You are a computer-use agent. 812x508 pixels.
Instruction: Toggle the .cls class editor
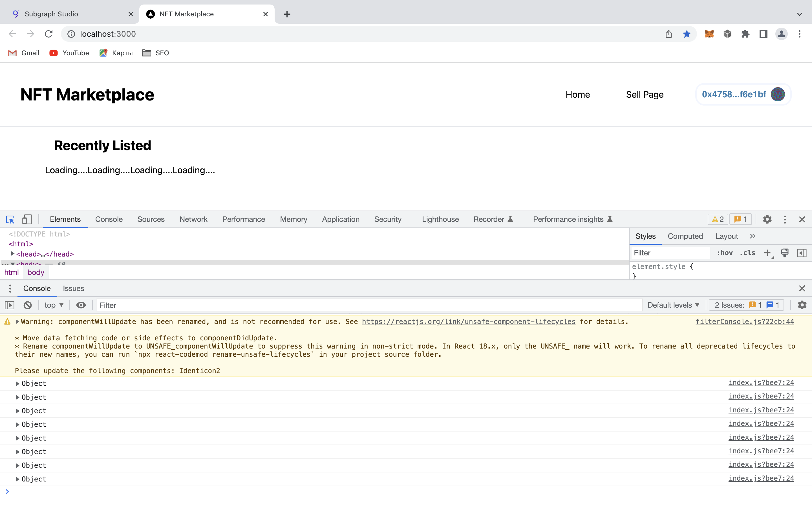(x=748, y=253)
